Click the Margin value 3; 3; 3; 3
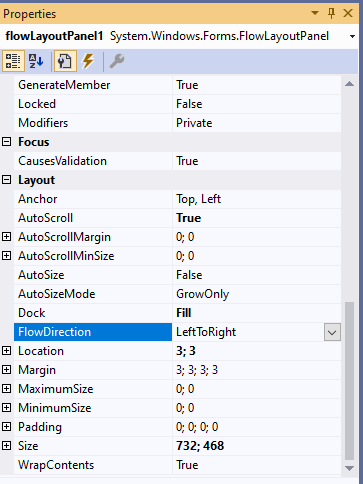Screen dimensions: 363x484 (x=197, y=370)
